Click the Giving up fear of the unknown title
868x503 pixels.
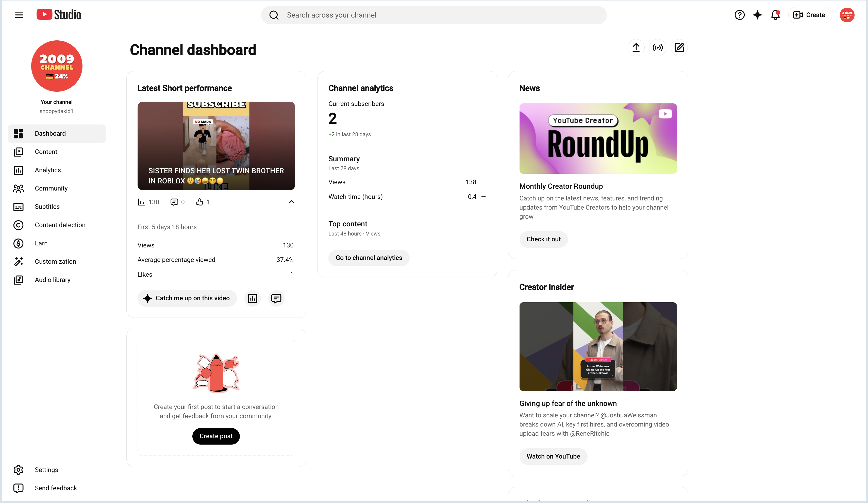click(x=568, y=403)
